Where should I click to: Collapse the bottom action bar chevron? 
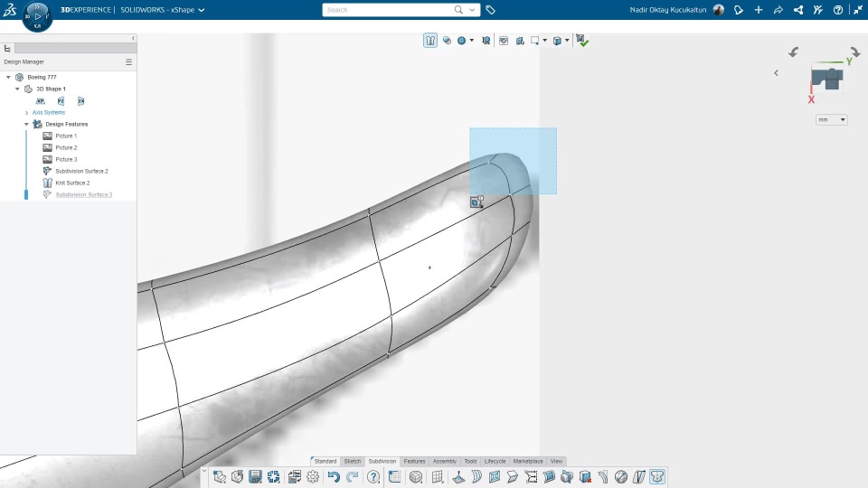(x=204, y=472)
